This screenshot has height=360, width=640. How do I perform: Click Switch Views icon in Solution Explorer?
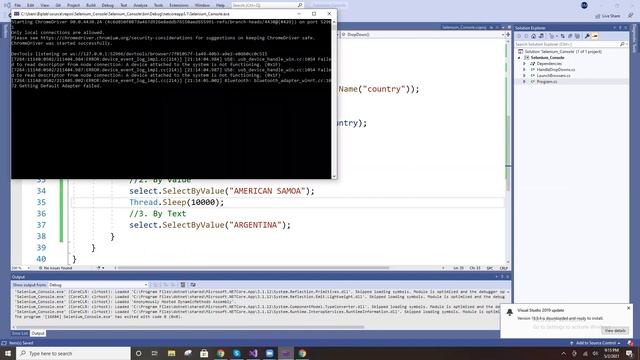541,36
